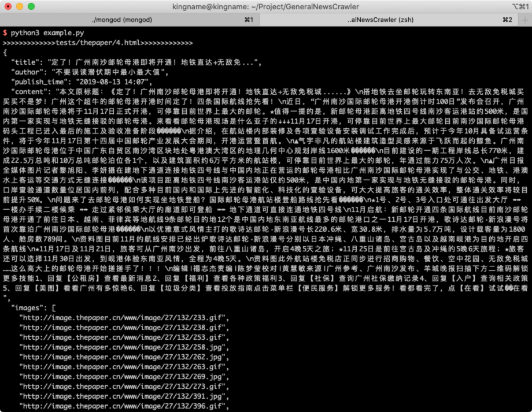Minimize the terminal with yellow button
Image resolution: width=532 pixels, height=412 pixels.
[x=20, y=6]
